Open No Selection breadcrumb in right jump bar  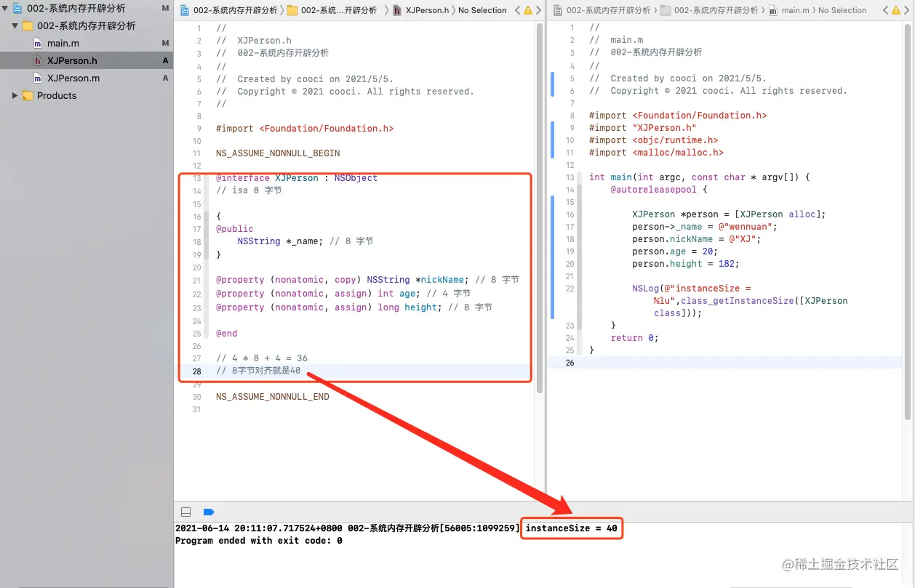coord(842,10)
